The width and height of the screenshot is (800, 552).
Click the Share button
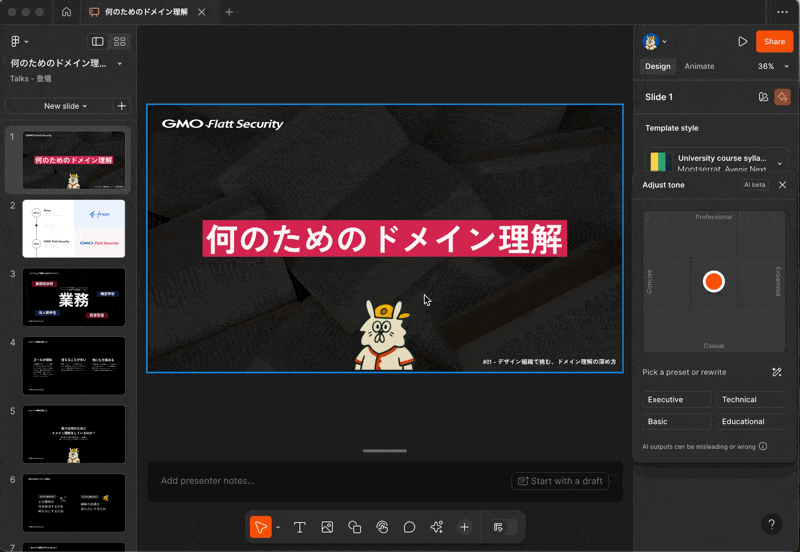(x=774, y=41)
